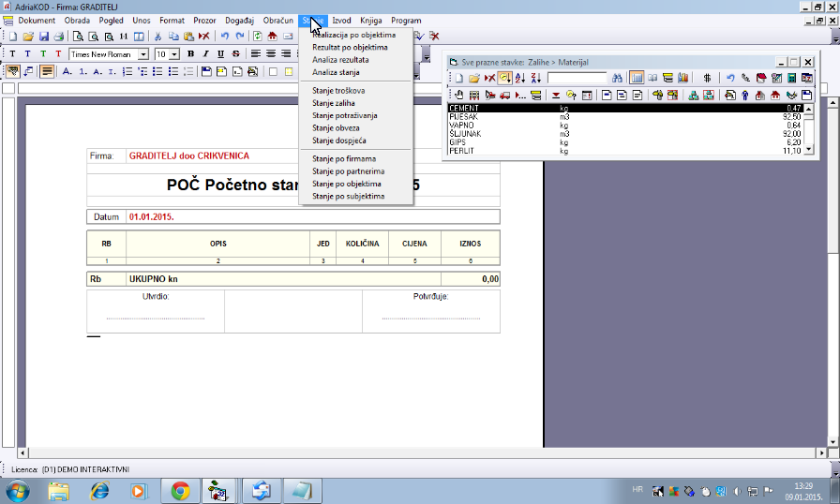
Task: Click the red truck icon in Materijal window
Action: pos(504,96)
